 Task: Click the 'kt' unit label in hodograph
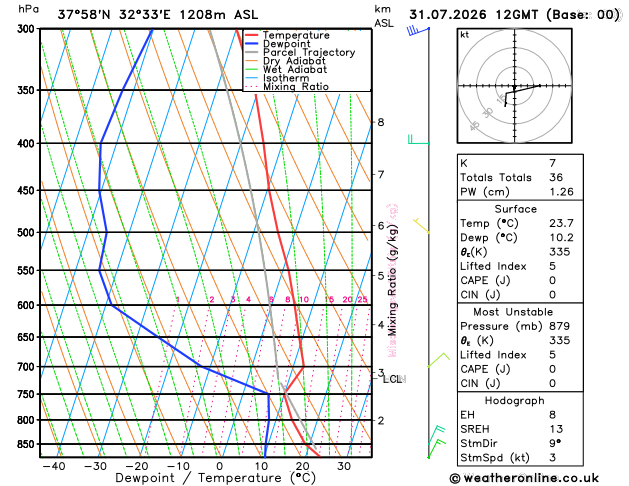(465, 35)
